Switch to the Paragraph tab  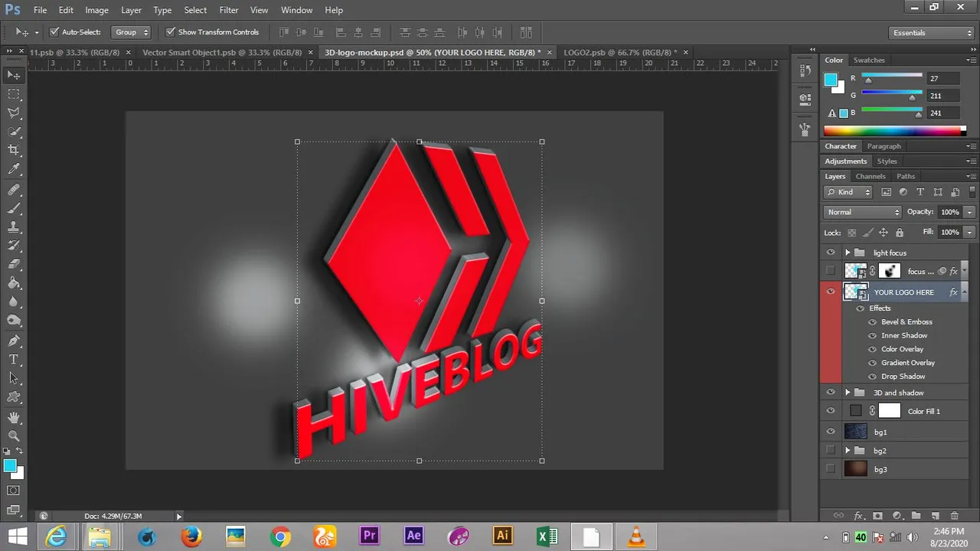click(884, 146)
